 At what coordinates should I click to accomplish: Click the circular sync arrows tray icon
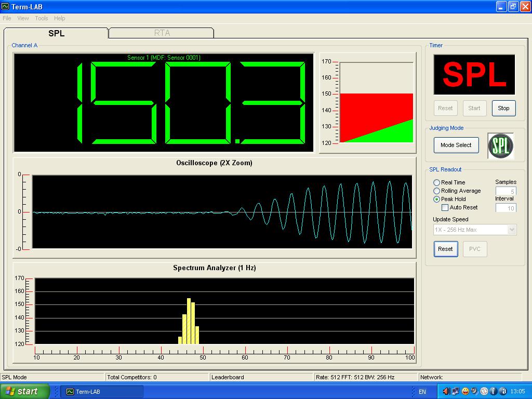[x=484, y=391]
